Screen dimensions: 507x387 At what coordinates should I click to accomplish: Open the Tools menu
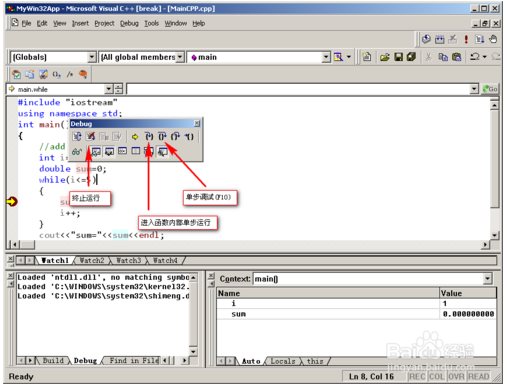(151, 23)
